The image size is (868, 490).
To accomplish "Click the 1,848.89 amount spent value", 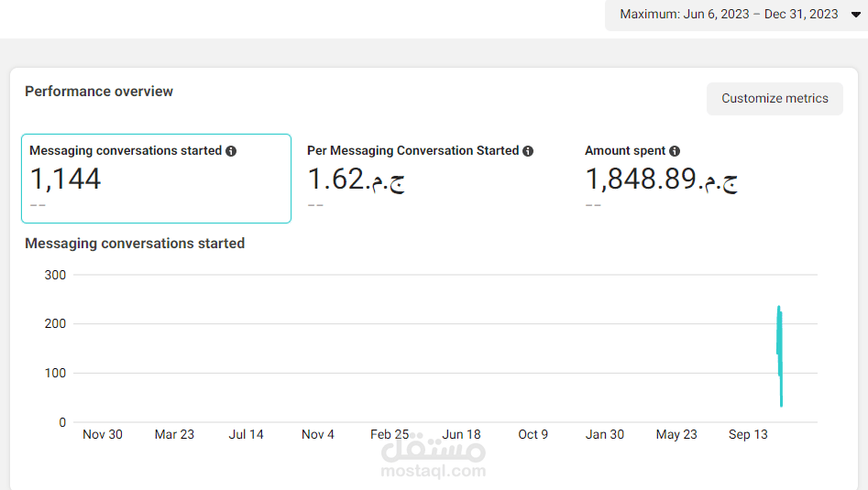I will [661, 180].
